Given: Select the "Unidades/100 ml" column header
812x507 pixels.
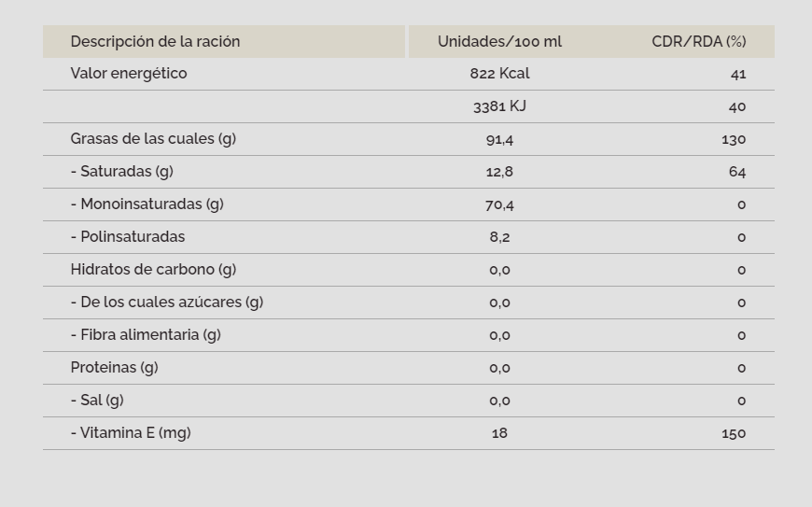Looking at the screenshot, I should coord(499,41).
